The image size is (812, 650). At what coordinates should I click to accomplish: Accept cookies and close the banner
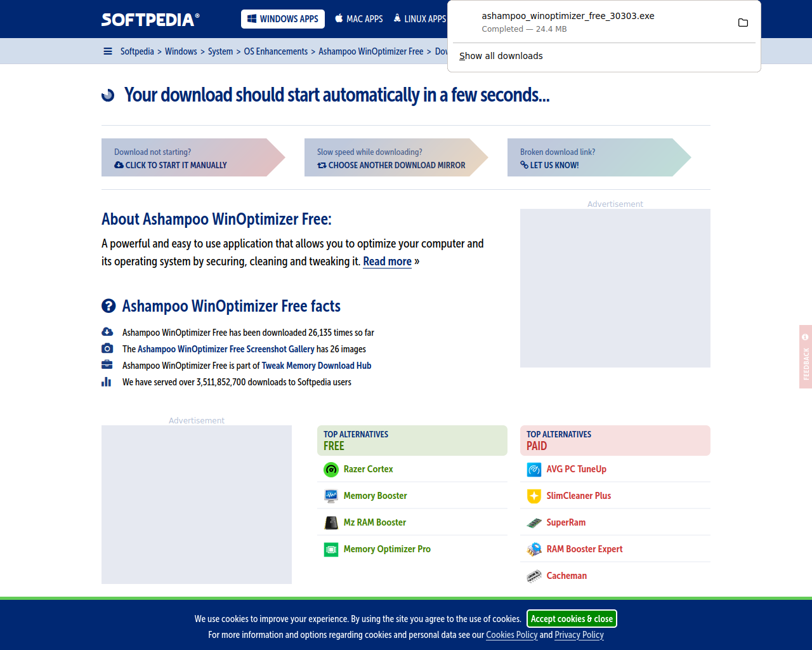pyautogui.click(x=572, y=619)
